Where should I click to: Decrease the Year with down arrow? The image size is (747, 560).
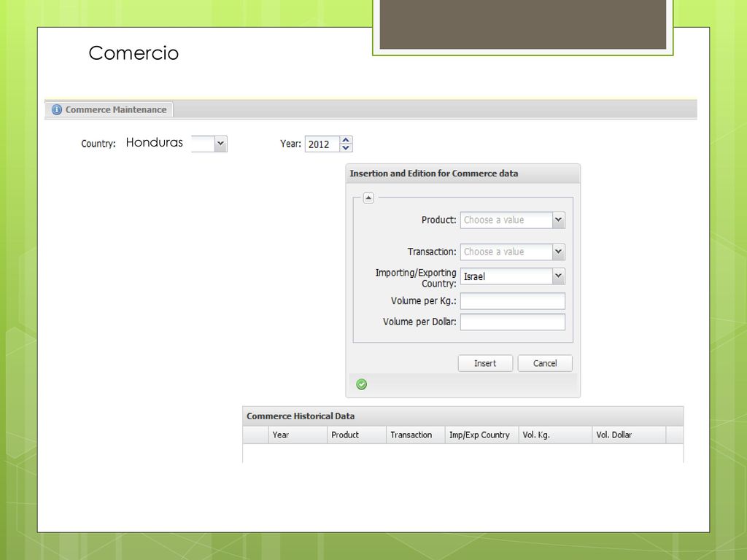click(347, 147)
